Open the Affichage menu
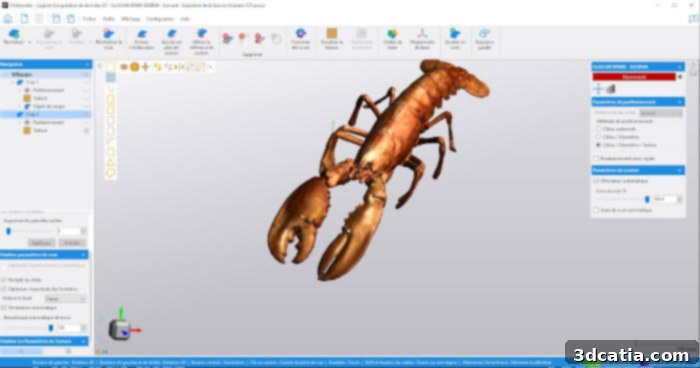The height and width of the screenshot is (368, 700). 131,19
